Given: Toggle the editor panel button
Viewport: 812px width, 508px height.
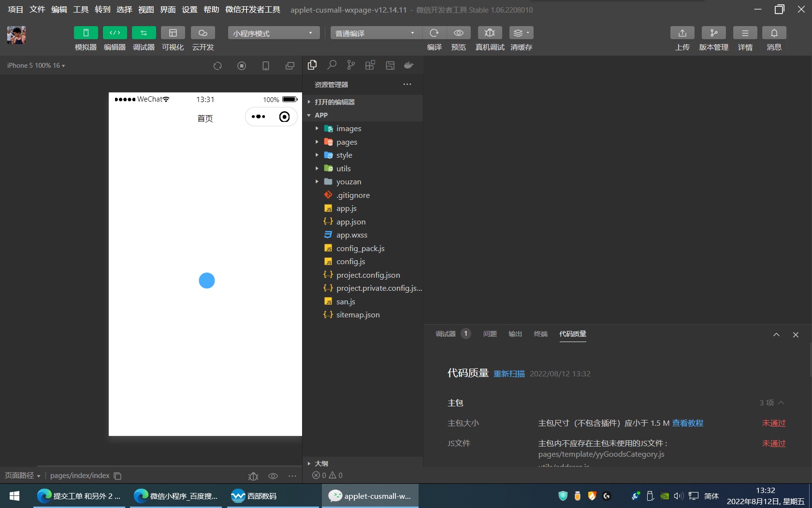Looking at the screenshot, I should tap(115, 33).
